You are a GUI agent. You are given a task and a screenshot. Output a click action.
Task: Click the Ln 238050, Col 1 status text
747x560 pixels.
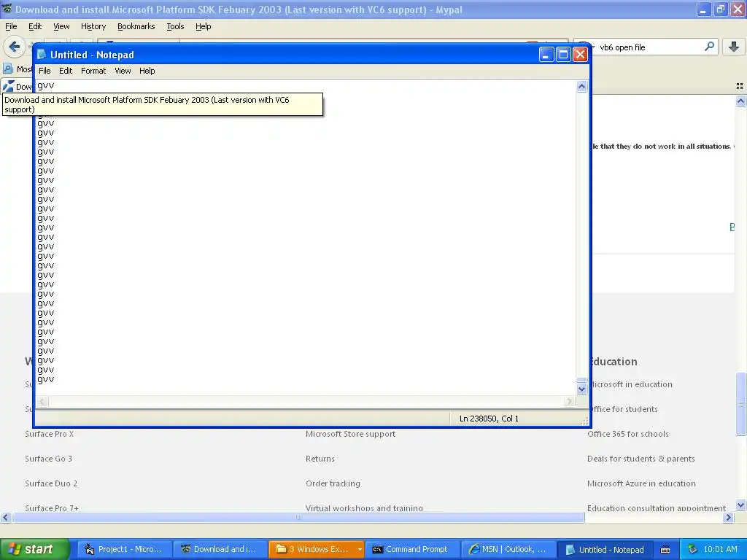coord(489,419)
